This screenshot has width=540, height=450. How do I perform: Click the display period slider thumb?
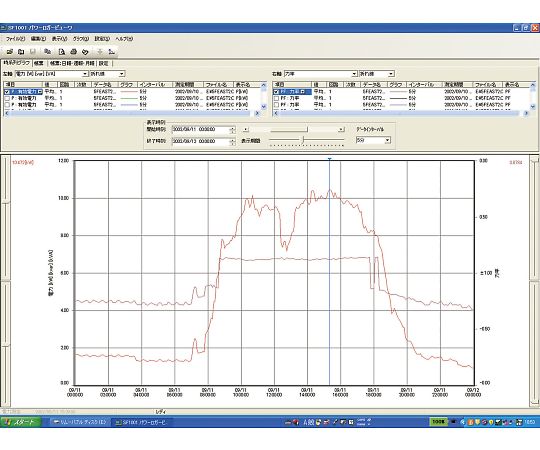pos(303,139)
